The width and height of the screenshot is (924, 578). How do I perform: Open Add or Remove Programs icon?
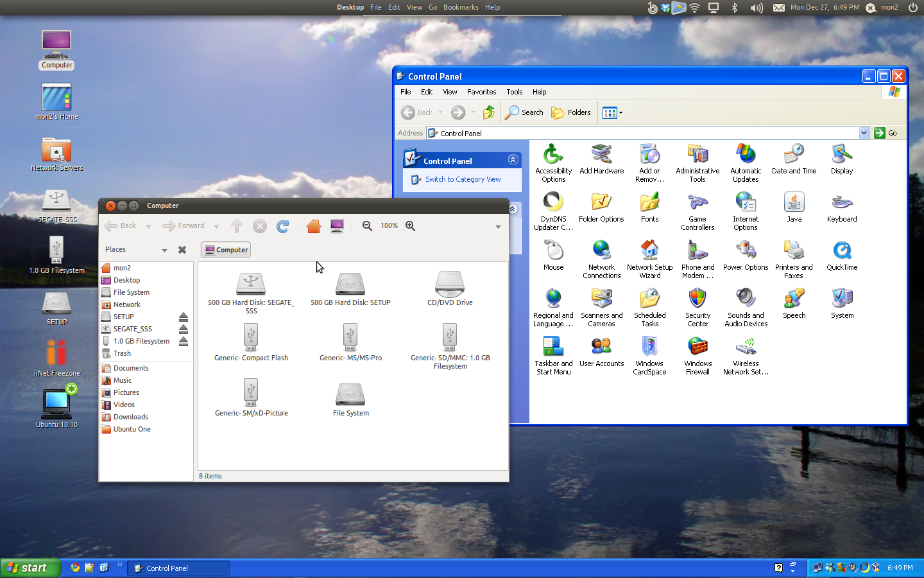(x=649, y=163)
